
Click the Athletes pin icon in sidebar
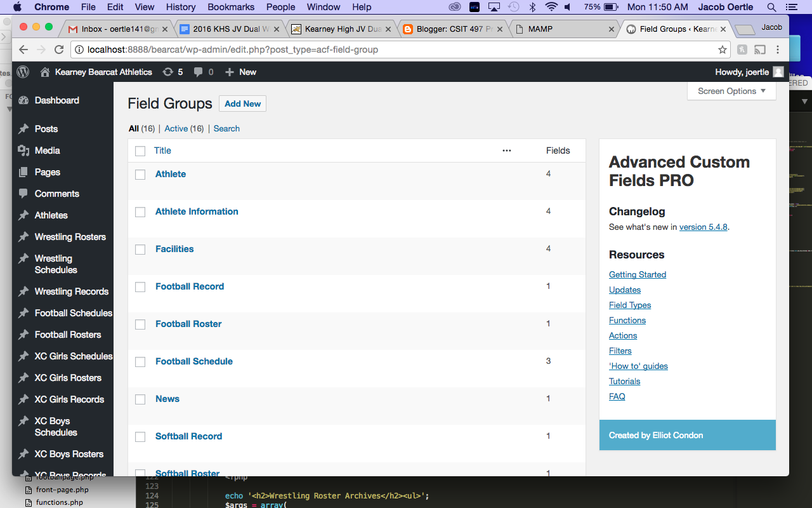[24, 215]
